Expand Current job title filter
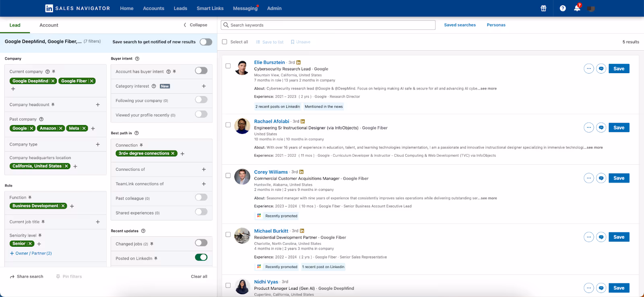 [98, 222]
